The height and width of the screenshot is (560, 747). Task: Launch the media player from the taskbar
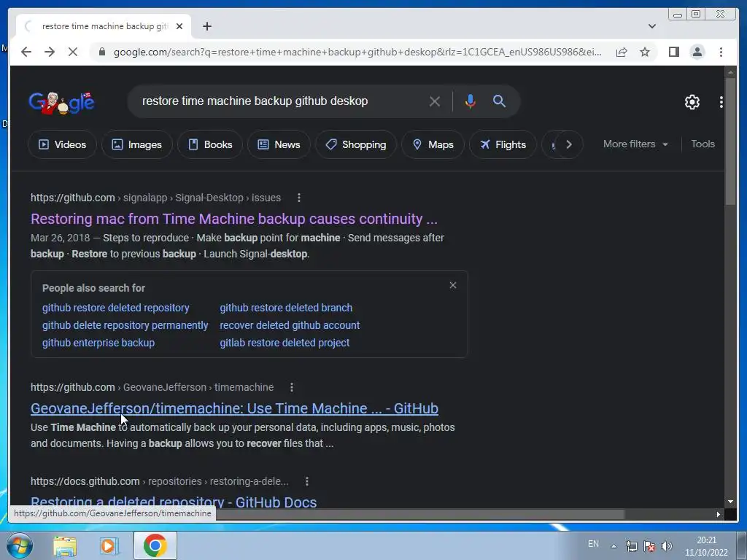(109, 545)
